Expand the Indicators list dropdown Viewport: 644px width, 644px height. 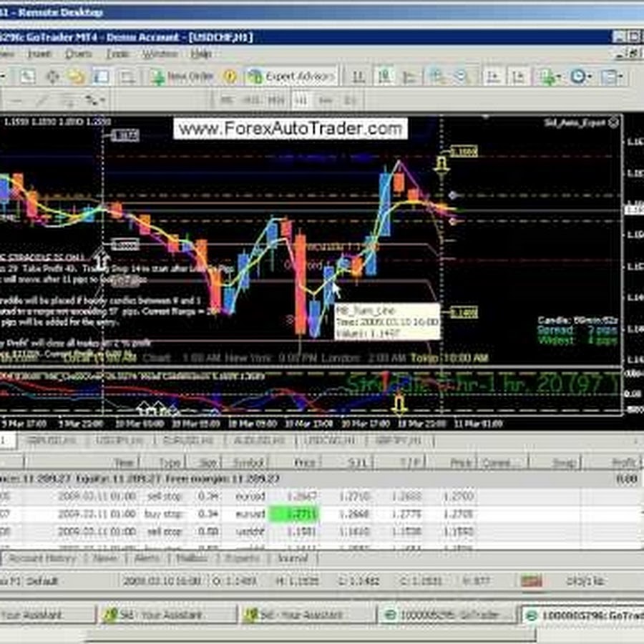point(550,77)
